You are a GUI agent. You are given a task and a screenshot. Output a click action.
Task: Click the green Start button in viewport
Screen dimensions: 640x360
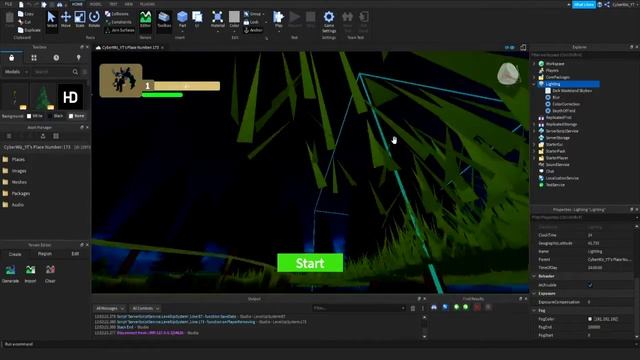coord(310,263)
